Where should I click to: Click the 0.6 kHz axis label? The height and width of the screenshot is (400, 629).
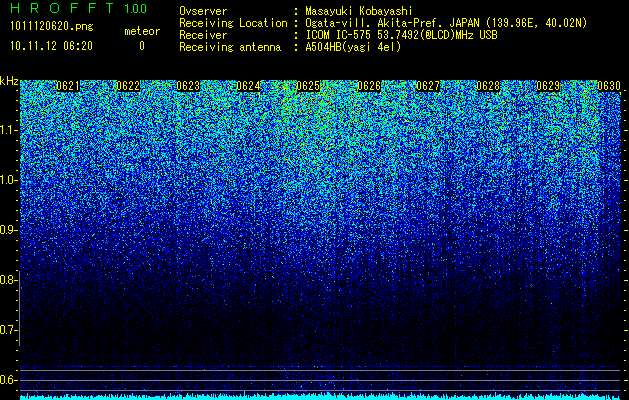coord(7,380)
